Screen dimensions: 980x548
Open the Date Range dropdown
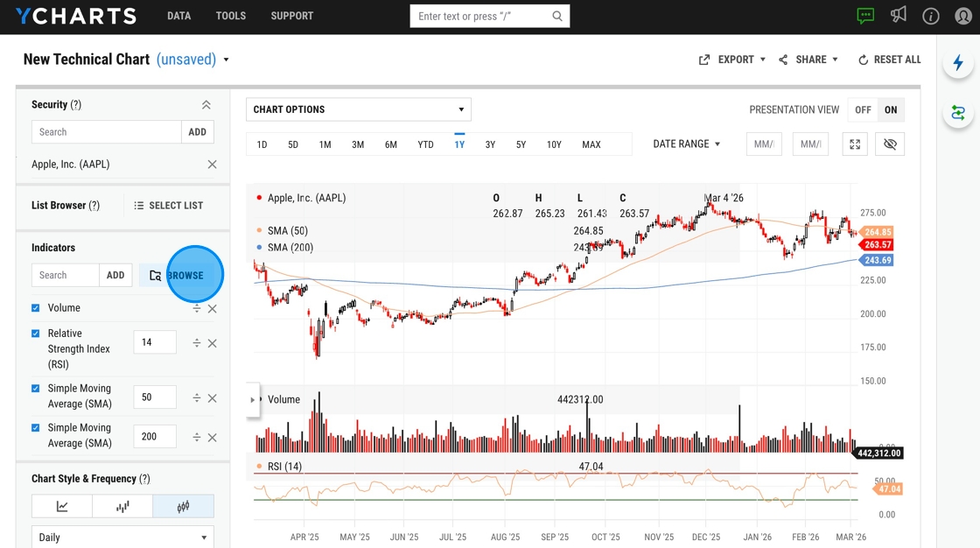687,144
